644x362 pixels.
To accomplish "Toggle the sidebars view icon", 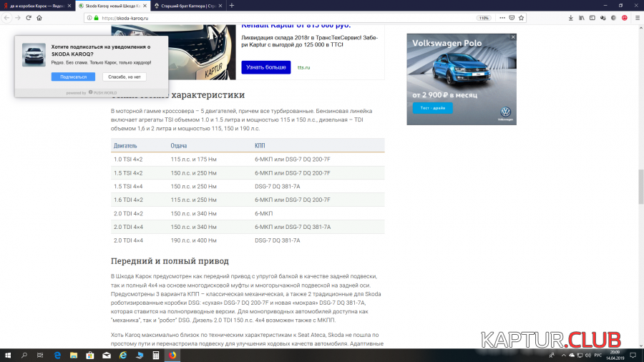I will 592,18.
